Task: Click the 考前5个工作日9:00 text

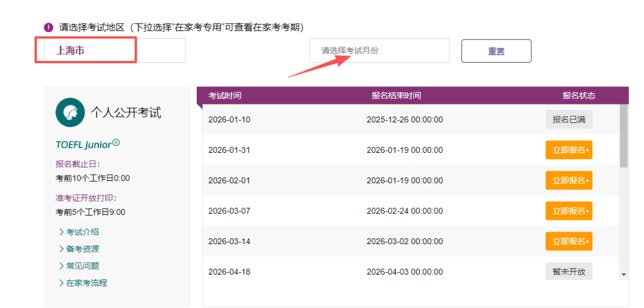Action: point(91,212)
